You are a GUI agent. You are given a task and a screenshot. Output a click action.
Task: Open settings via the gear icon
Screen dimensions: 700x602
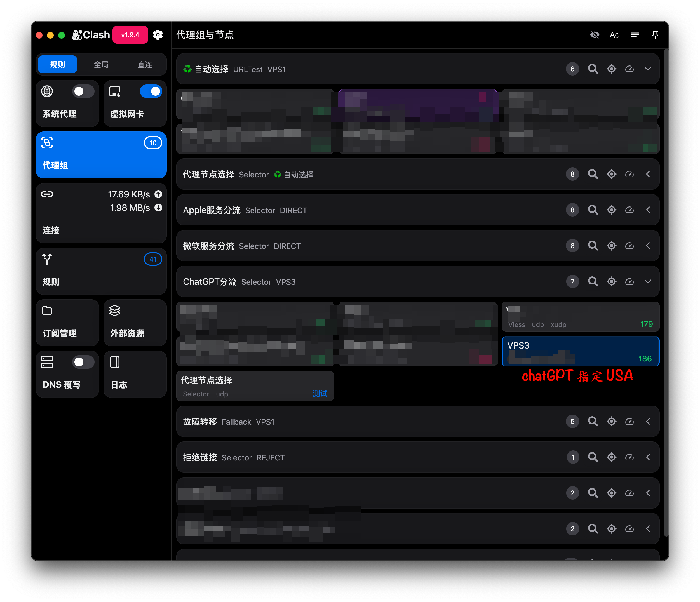click(158, 35)
